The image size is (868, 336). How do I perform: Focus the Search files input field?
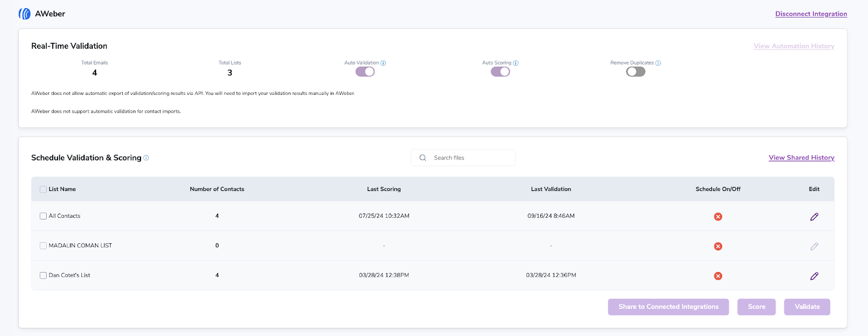(x=463, y=158)
